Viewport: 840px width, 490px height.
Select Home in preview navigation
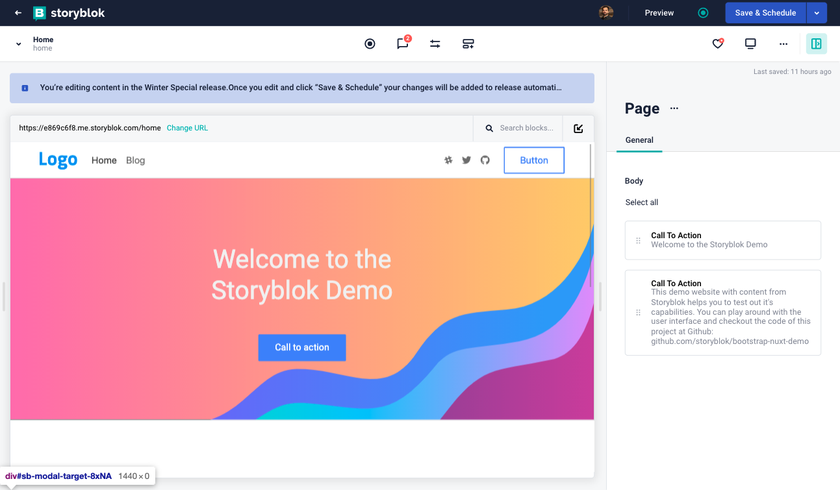point(104,160)
